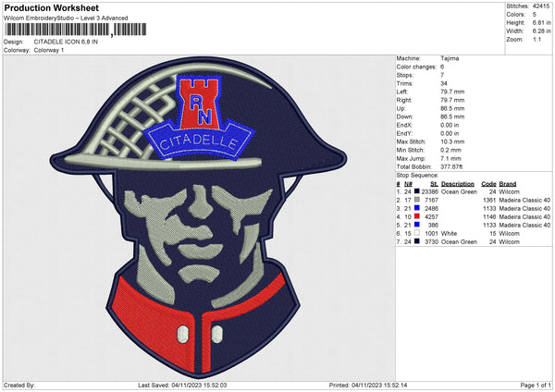Select the Total Bobbin value 377.67ft
The height and width of the screenshot is (392, 555).
tap(451, 167)
